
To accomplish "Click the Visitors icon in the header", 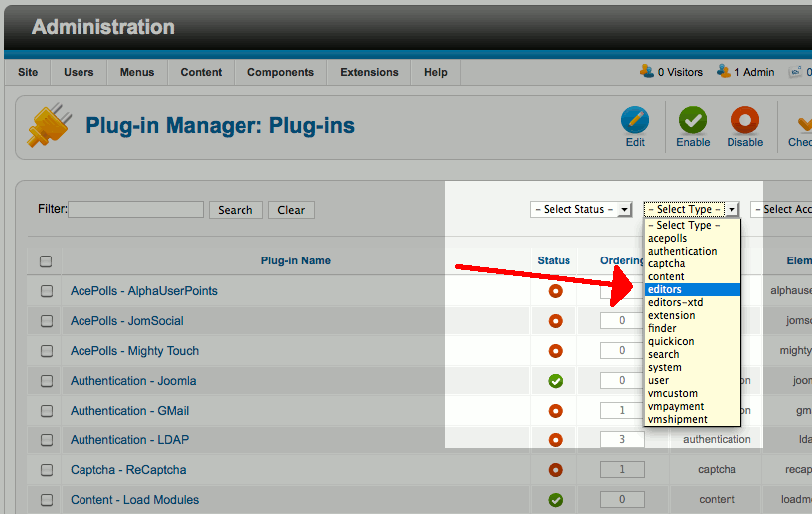I will click(647, 71).
